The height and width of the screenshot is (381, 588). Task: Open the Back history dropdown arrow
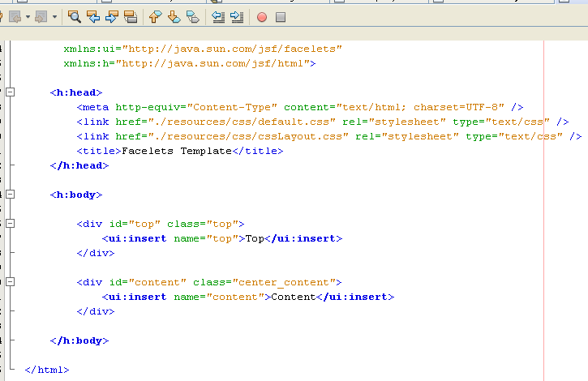pos(28,17)
